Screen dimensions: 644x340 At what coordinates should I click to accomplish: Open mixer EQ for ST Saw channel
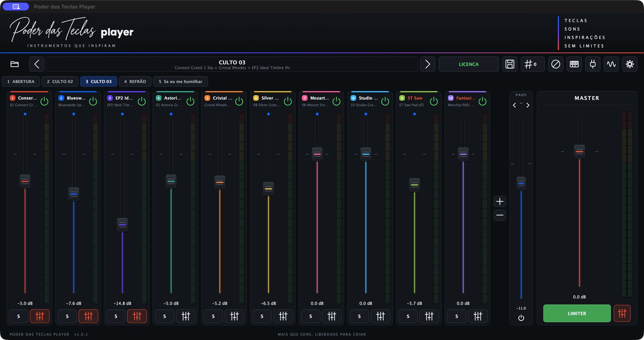[429, 316]
